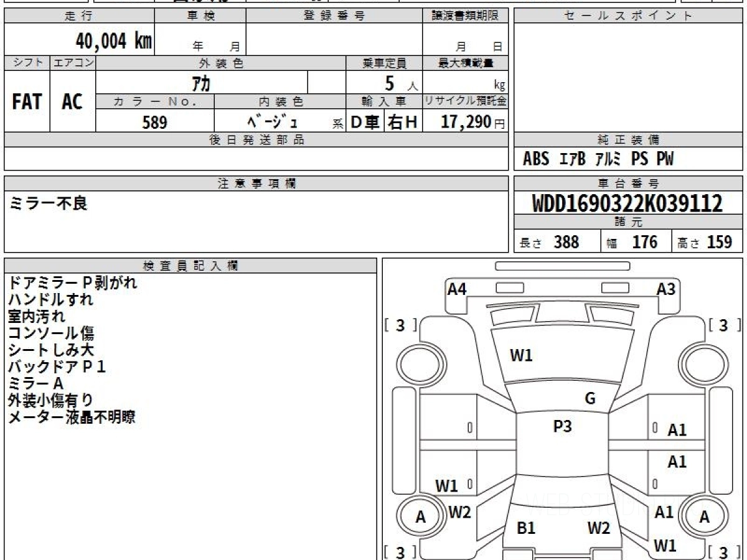Image resolution: width=747 pixels, height=560 pixels.
Task: Click the 内装色 label
Action: 280,101
